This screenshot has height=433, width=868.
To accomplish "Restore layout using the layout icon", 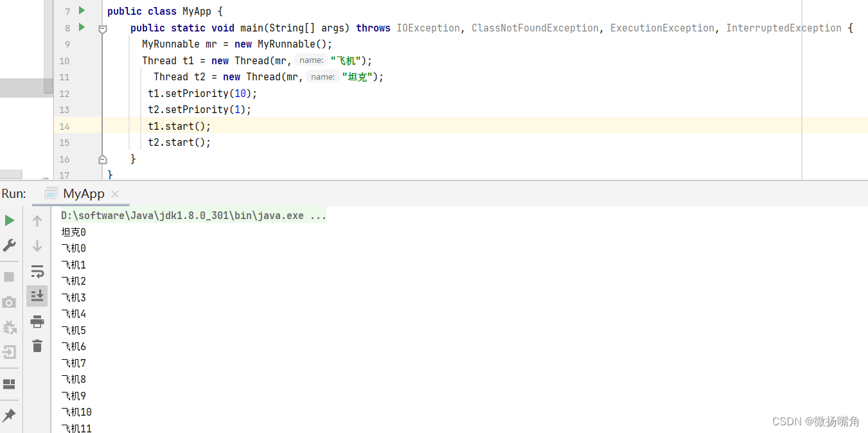I will [9, 384].
